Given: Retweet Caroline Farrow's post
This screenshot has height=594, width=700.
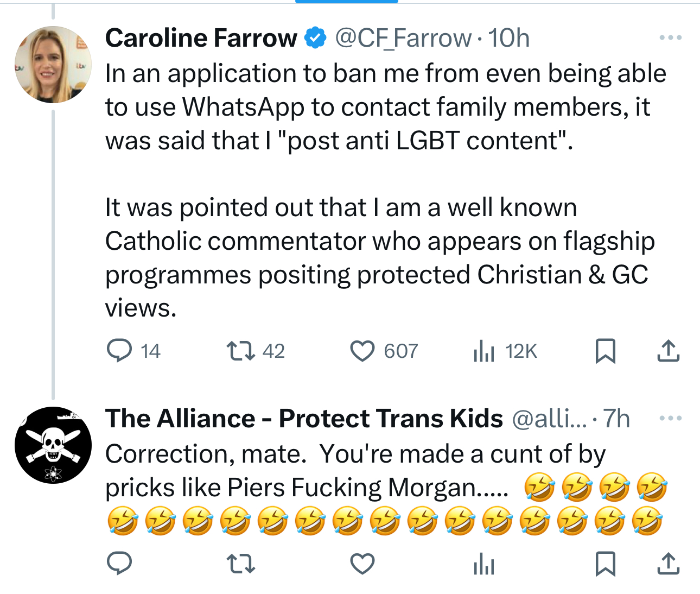Looking at the screenshot, I should [x=240, y=351].
